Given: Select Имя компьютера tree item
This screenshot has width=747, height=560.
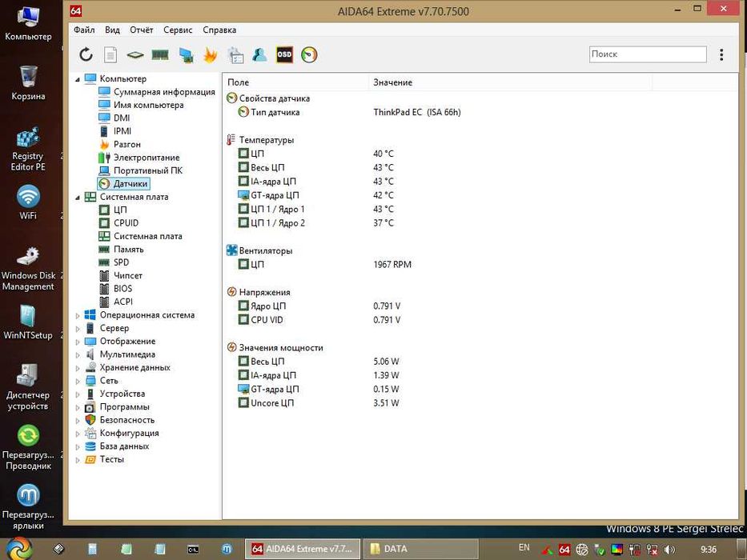Looking at the screenshot, I should pos(148,105).
